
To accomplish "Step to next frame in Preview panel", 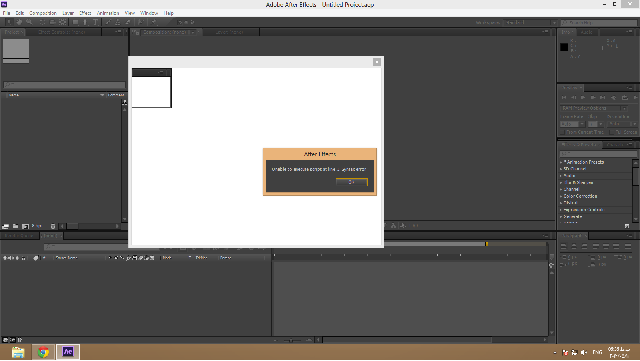I will point(593,98).
